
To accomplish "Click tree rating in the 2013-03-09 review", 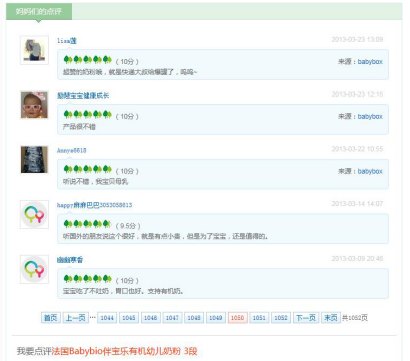I will (87, 279).
